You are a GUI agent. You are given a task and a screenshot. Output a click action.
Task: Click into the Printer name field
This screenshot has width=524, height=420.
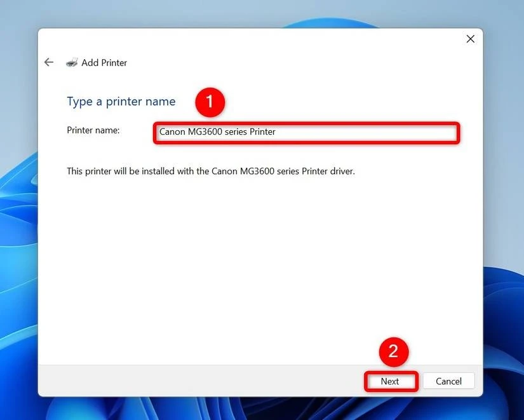306,132
